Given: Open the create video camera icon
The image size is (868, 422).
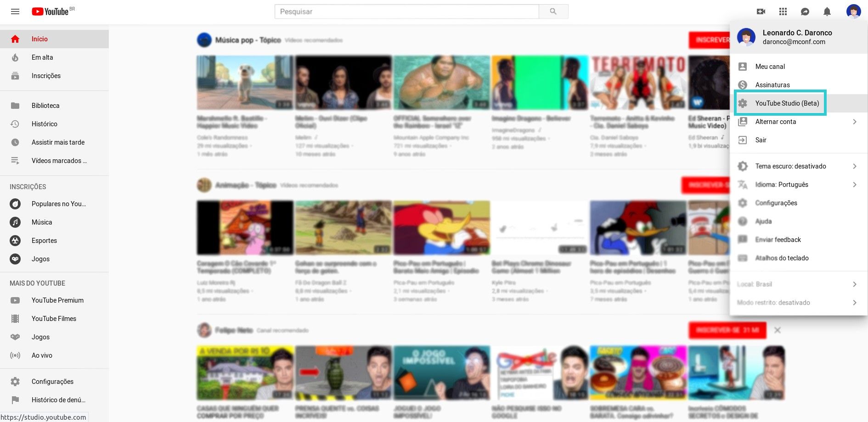Looking at the screenshot, I should pyautogui.click(x=761, y=11).
